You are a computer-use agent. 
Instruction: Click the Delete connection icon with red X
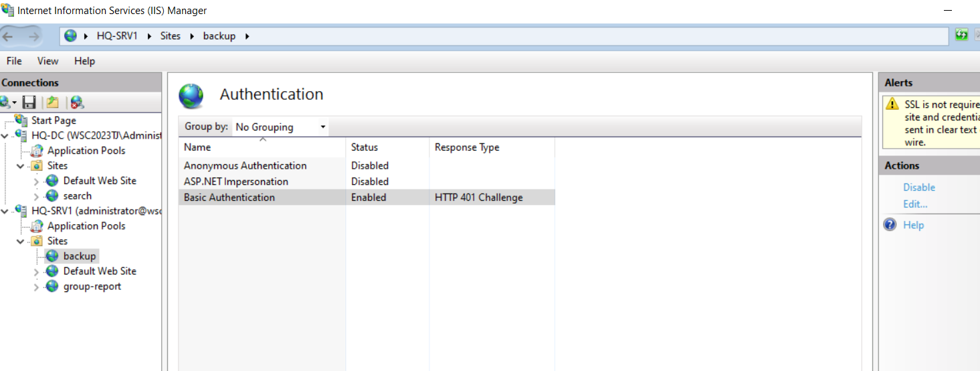[77, 102]
